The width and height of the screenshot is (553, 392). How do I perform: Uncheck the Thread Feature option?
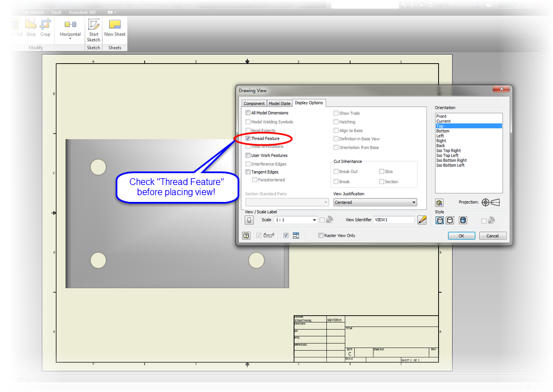247,138
